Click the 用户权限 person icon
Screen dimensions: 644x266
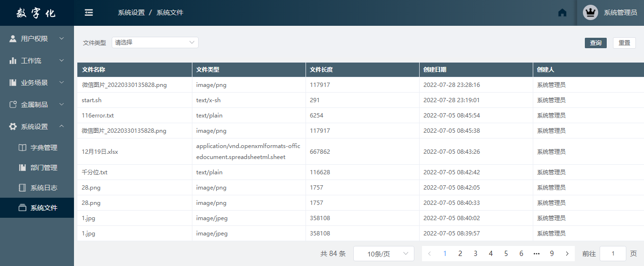tap(13, 39)
